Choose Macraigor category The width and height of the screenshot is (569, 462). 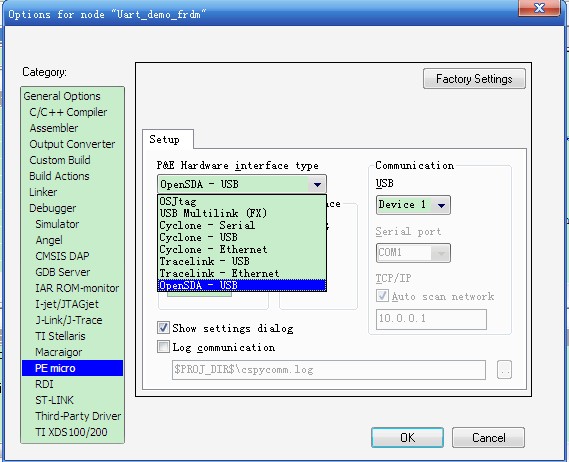(58, 352)
